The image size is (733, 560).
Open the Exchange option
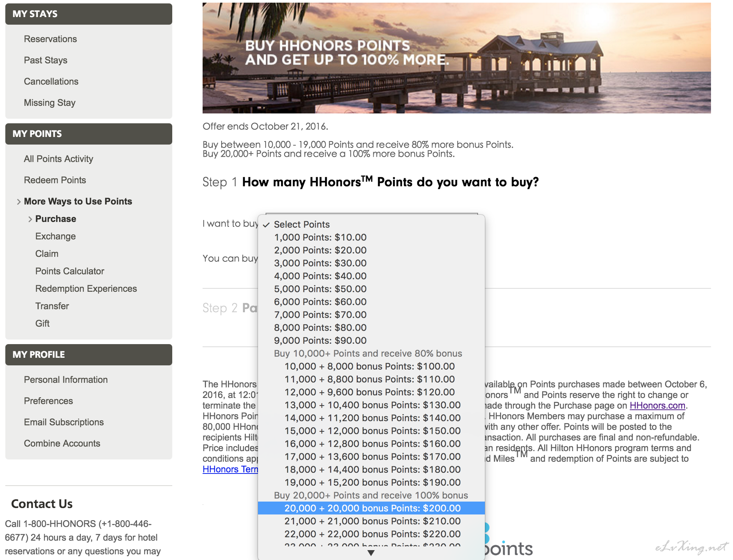point(55,236)
